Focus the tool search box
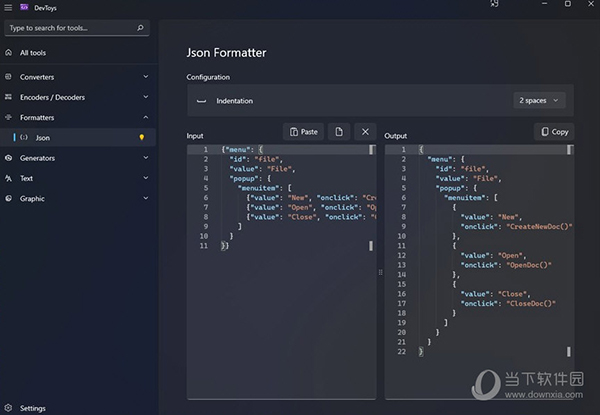The height and width of the screenshot is (415, 600). click(77, 28)
